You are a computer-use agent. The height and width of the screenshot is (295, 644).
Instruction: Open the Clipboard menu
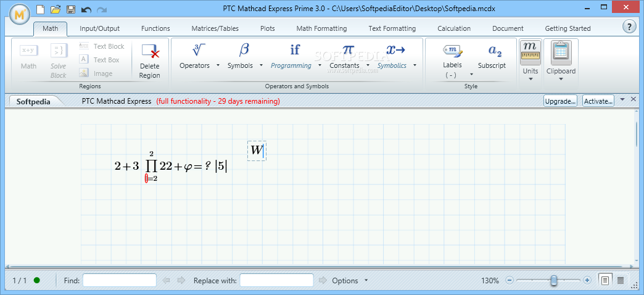pyautogui.click(x=561, y=52)
